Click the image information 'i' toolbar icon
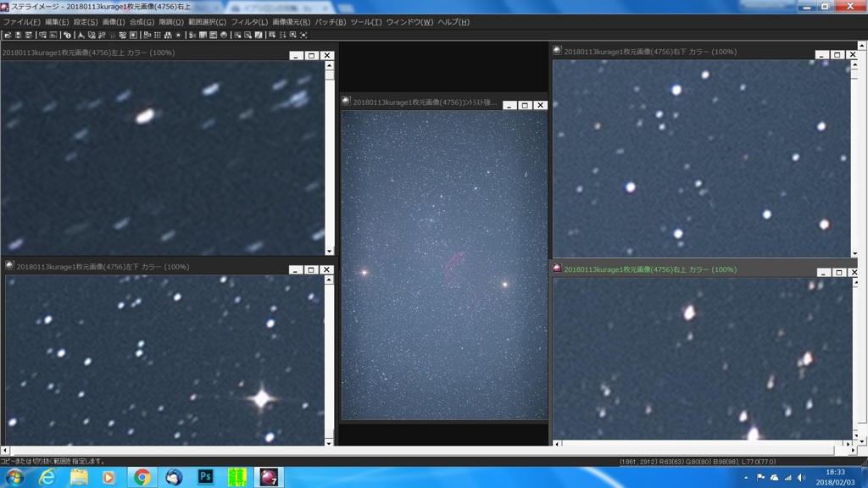Screen dimensions: 868x488 [x=68, y=35]
